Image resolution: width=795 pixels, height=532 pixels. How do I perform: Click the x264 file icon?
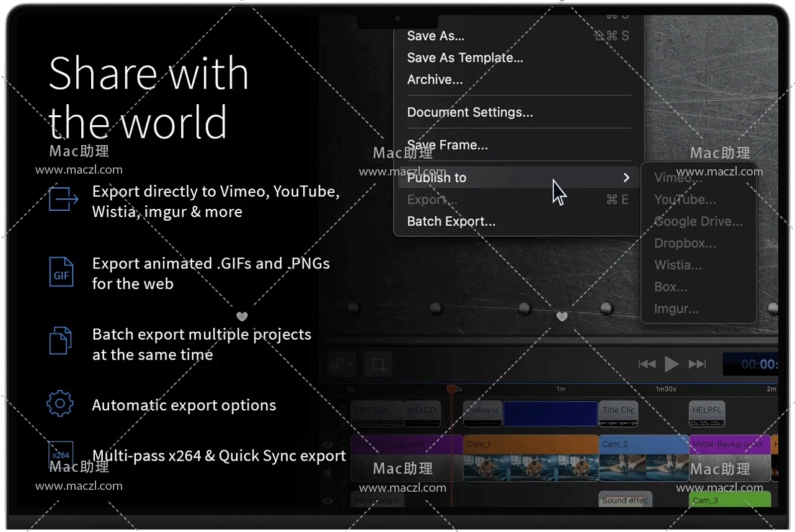tap(61, 455)
